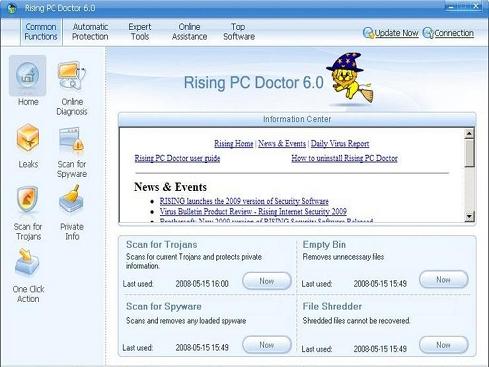Viewport: 489px width, 367px height.
Task: Click the Update Now link
Action: click(396, 33)
